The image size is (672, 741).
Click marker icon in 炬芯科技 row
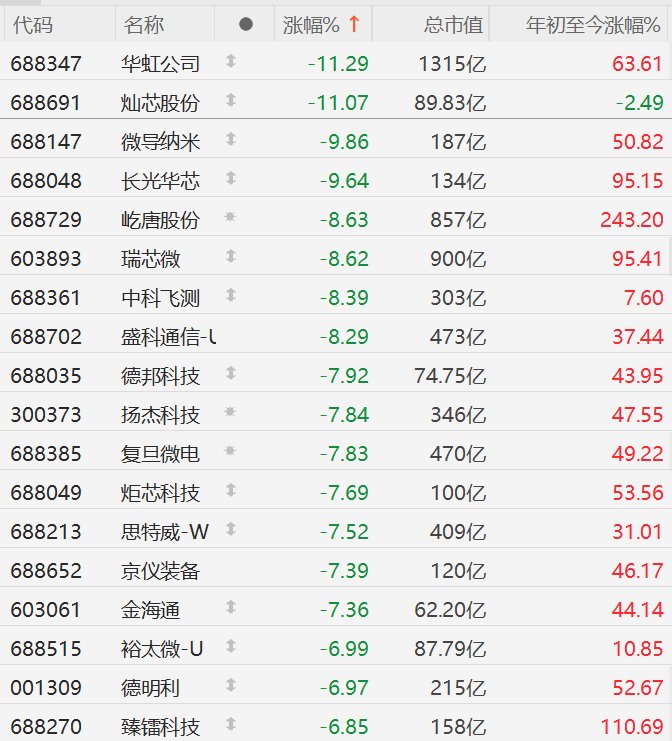tap(231, 490)
